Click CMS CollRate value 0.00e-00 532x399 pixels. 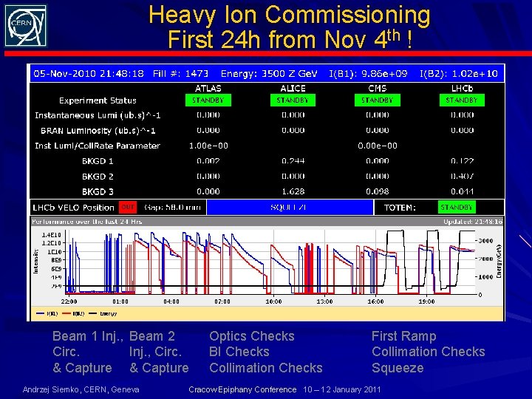378,146
